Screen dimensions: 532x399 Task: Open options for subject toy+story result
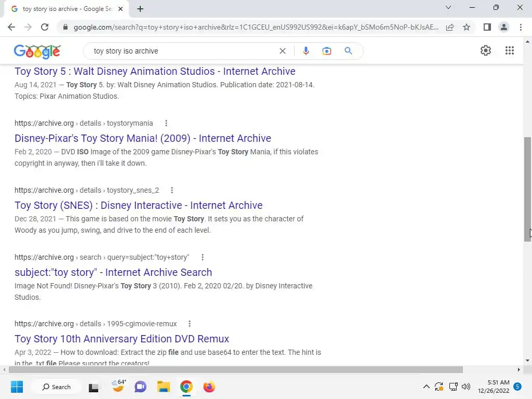[202, 257]
